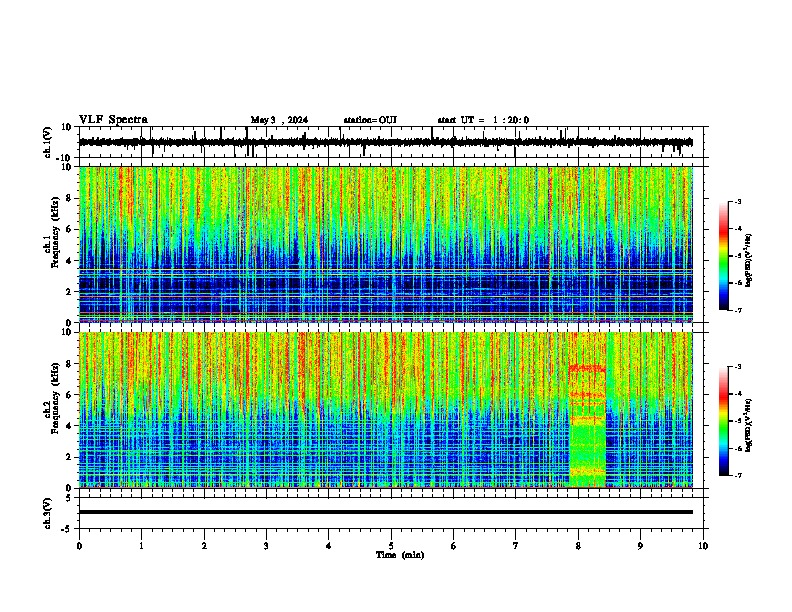Click the time axis tick label "2"
The height and width of the screenshot is (612, 792).
coord(204,546)
